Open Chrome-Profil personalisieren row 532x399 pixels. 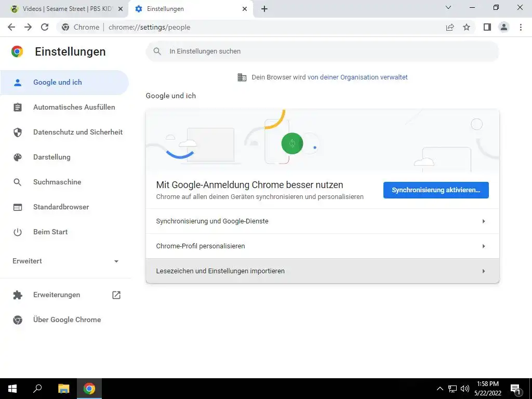(x=322, y=246)
